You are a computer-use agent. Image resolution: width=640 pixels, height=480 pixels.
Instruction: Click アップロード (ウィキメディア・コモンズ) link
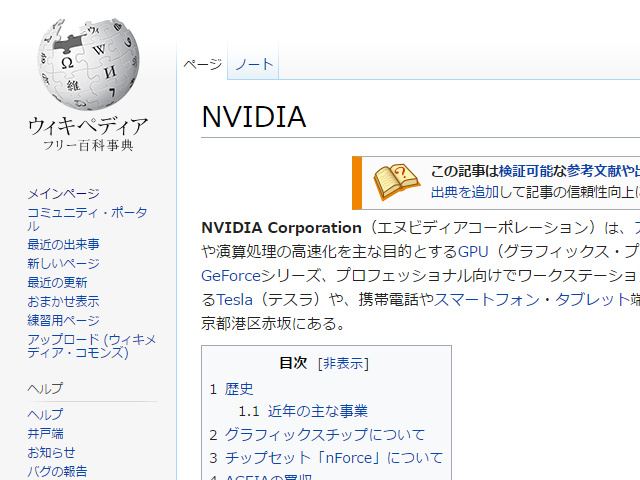click(92, 346)
